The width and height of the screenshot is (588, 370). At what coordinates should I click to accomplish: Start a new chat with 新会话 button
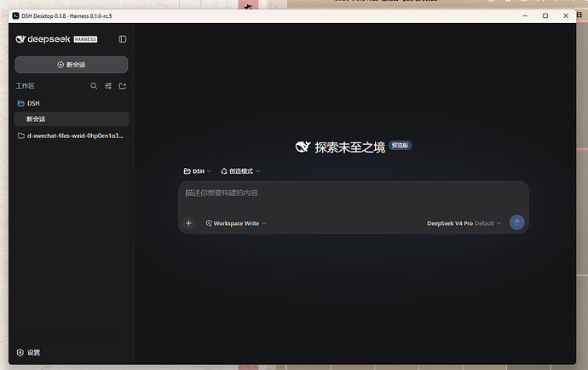(x=72, y=65)
